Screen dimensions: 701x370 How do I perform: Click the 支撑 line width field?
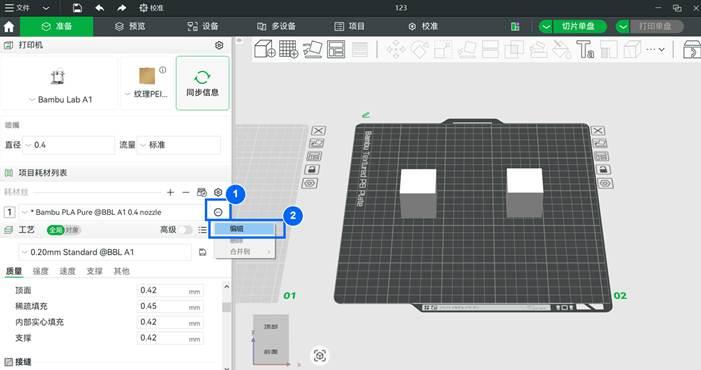(170, 338)
